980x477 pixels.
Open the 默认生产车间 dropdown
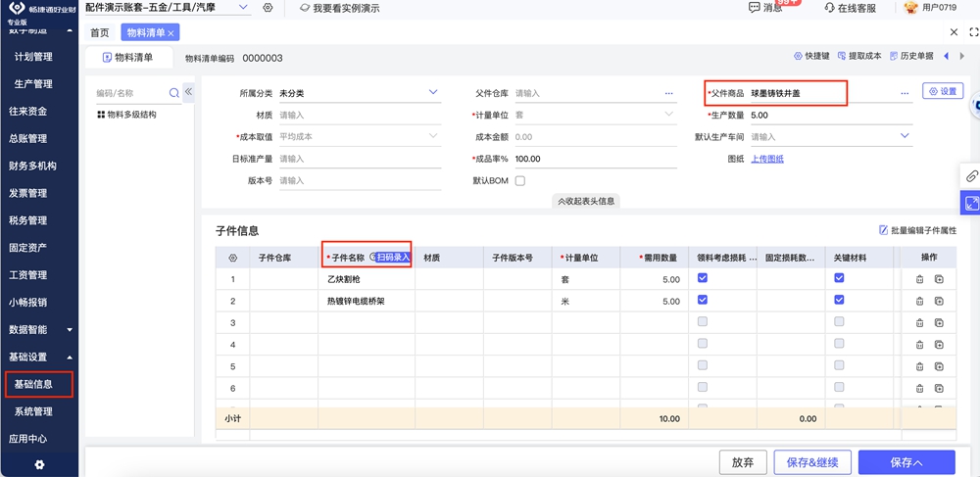click(905, 137)
